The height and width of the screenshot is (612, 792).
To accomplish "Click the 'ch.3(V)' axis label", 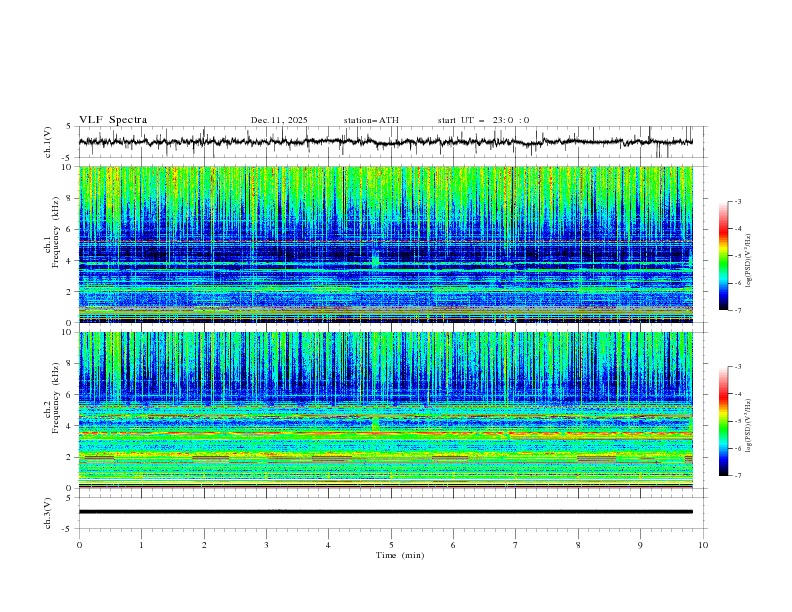I will coord(48,513).
